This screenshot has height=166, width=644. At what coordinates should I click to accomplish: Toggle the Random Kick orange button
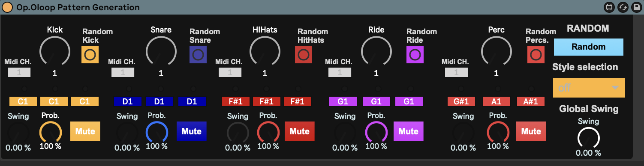(90, 55)
